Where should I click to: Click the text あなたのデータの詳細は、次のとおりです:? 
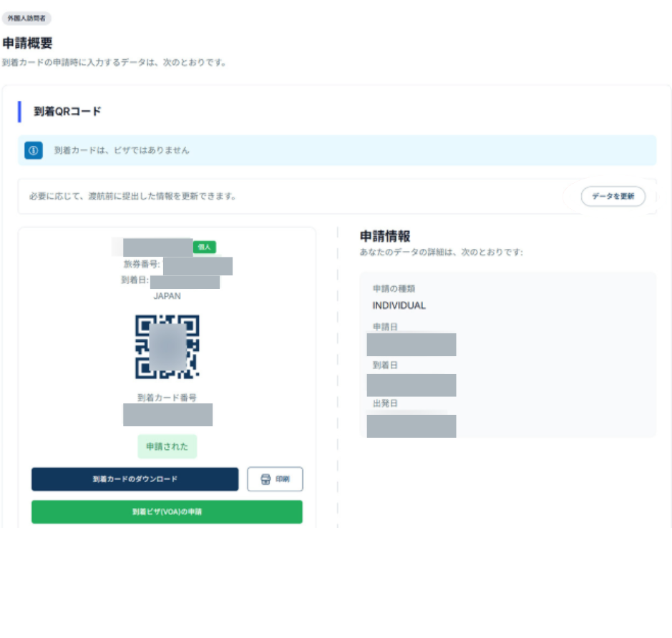tap(442, 252)
